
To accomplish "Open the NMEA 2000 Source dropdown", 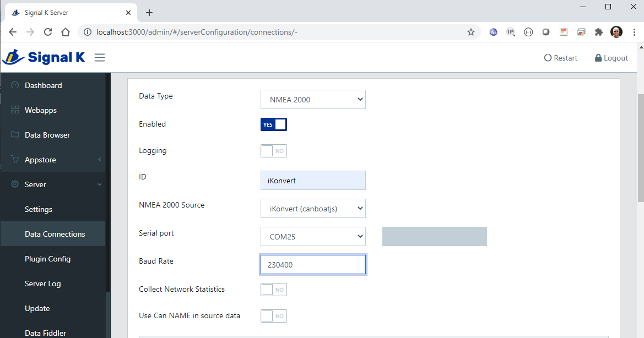I will [313, 209].
